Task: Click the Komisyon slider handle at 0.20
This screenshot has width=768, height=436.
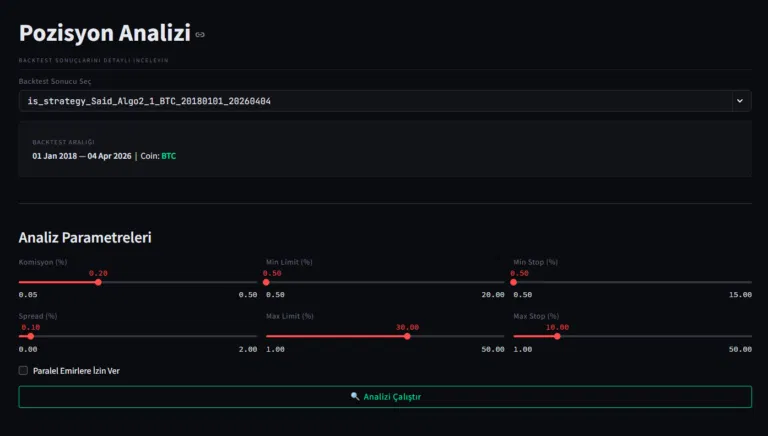Action: click(98, 282)
